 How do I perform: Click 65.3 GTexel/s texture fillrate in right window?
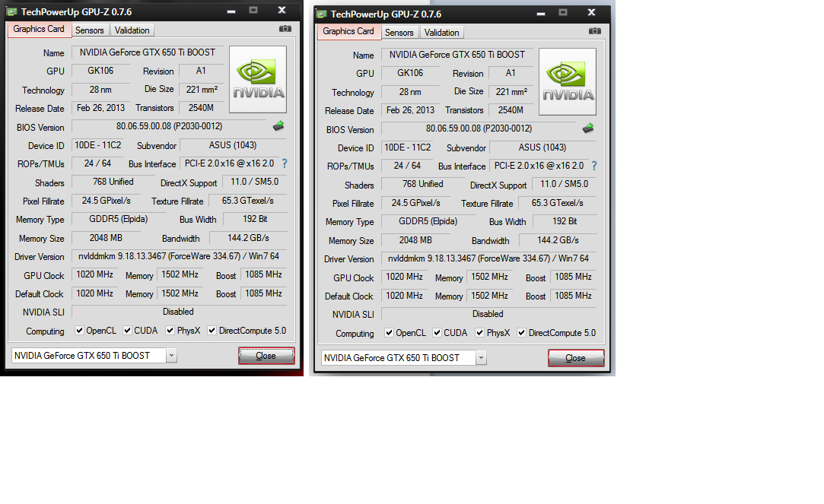[x=557, y=203]
